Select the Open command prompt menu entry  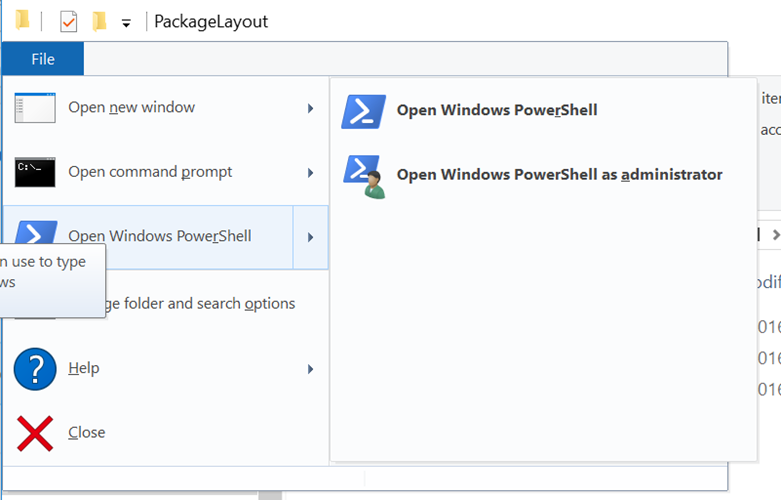click(x=150, y=172)
